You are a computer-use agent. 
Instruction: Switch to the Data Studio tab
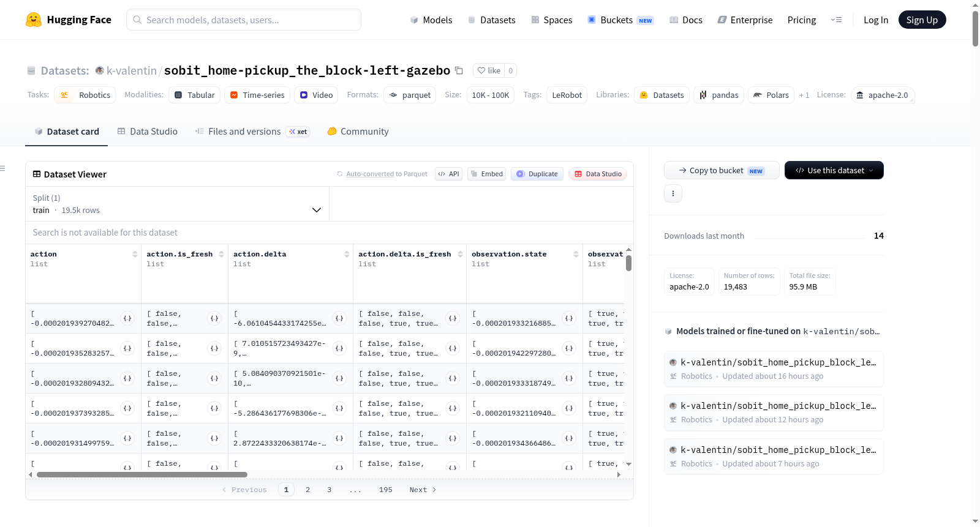pos(148,132)
